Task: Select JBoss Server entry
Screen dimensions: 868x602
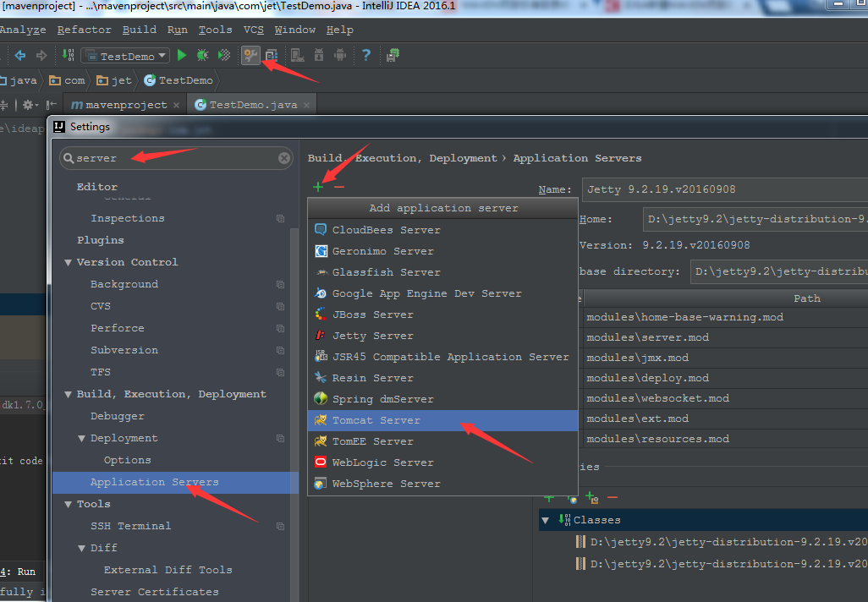Action: [442, 315]
